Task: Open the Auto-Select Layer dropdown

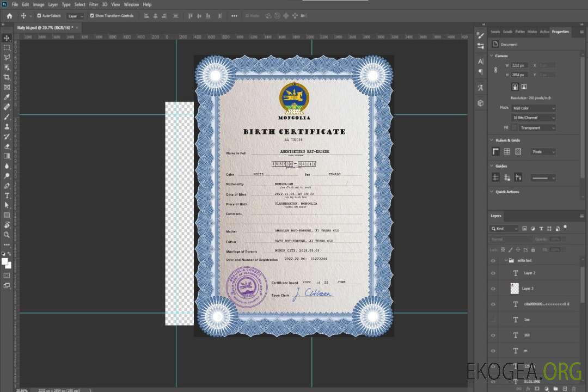Action: [x=75, y=16]
